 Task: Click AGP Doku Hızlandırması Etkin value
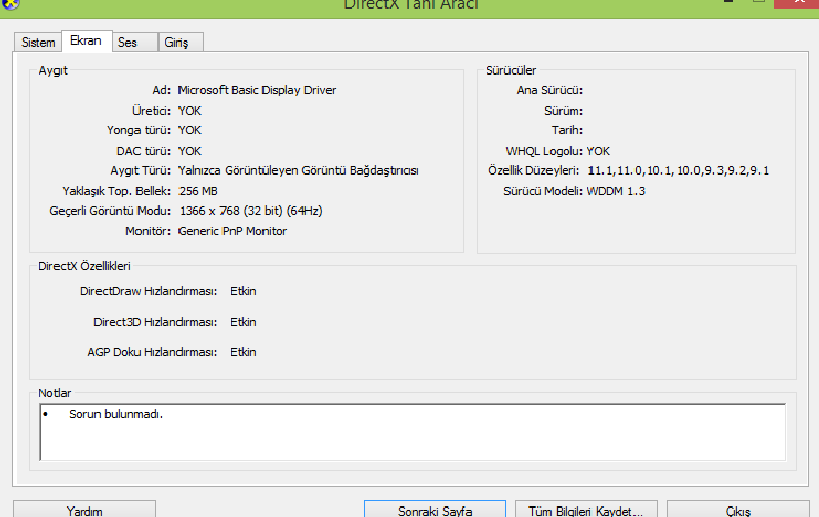tap(243, 352)
